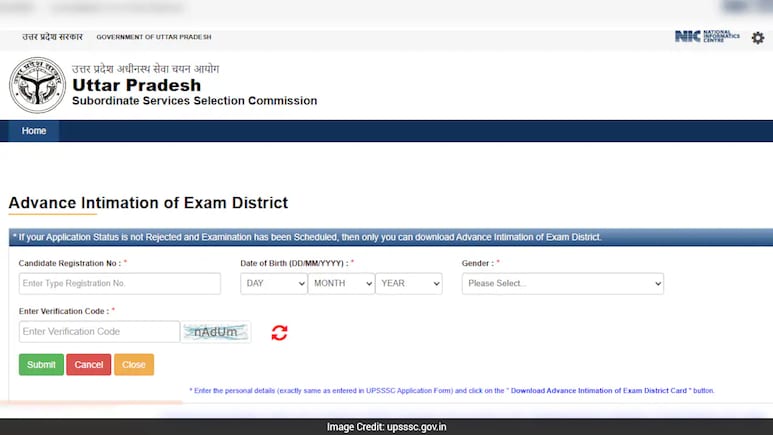Focus the Candidate Registration No field
The width and height of the screenshot is (773, 435).
coord(120,284)
